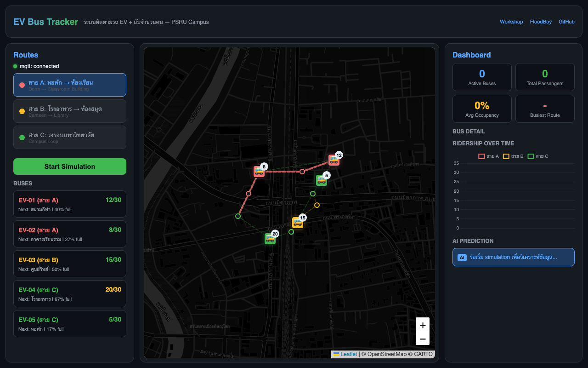The image size is (588, 368).
Task: Select the yellow bus marker showing 15 passengers
Action: pos(297,223)
